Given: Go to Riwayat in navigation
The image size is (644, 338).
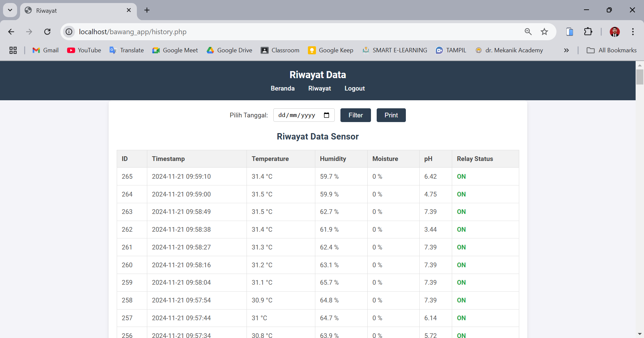Looking at the screenshot, I should click(320, 89).
